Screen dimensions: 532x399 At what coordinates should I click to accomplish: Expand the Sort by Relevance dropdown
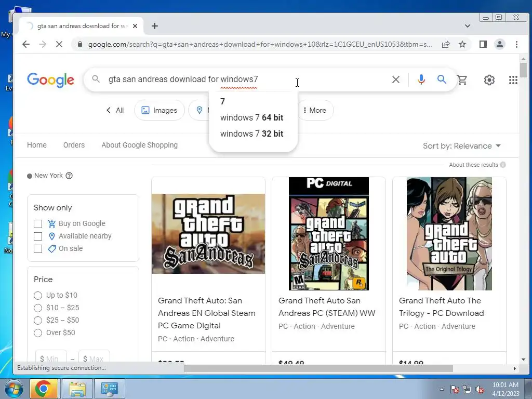coord(462,146)
